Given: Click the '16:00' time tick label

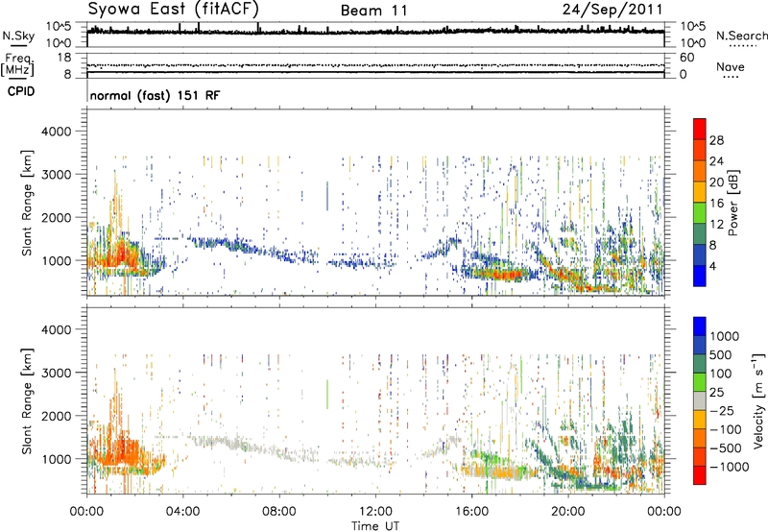Looking at the screenshot, I should (x=471, y=512).
